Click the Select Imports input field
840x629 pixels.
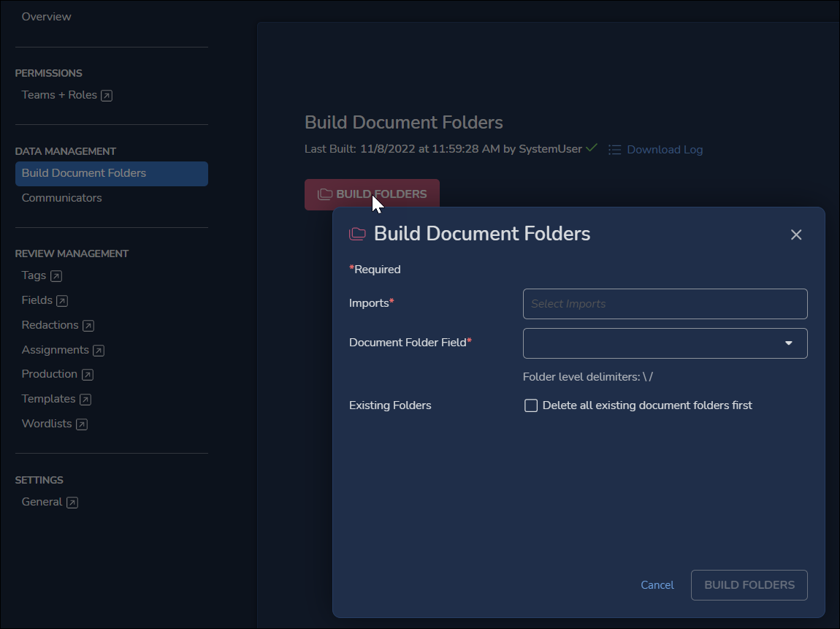coord(665,304)
